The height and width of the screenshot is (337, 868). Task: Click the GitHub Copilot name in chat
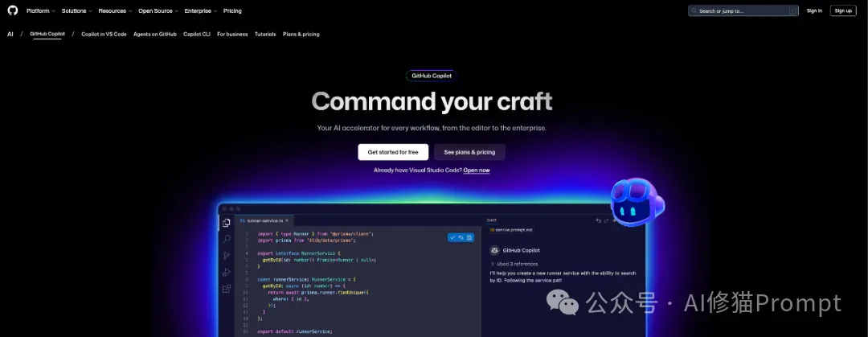point(522,250)
